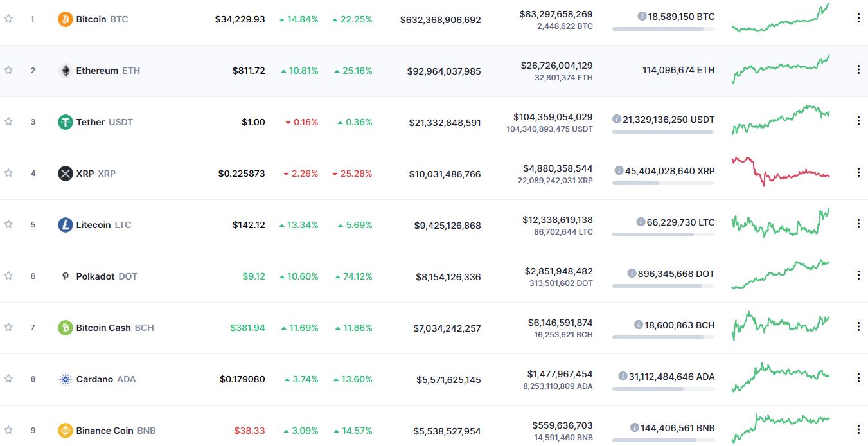868x446 pixels.
Task: Click the Litecoin blue logo icon
Action: [x=66, y=225]
